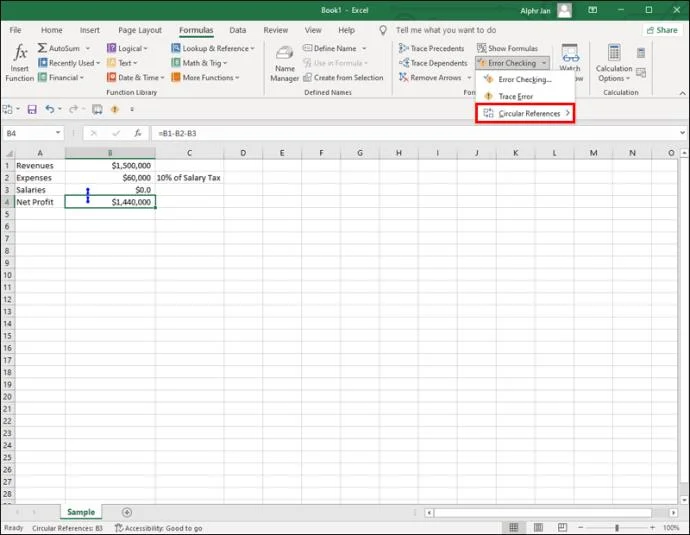The height and width of the screenshot is (535, 690).
Task: Click the Undo arrow icon
Action: [x=50, y=109]
